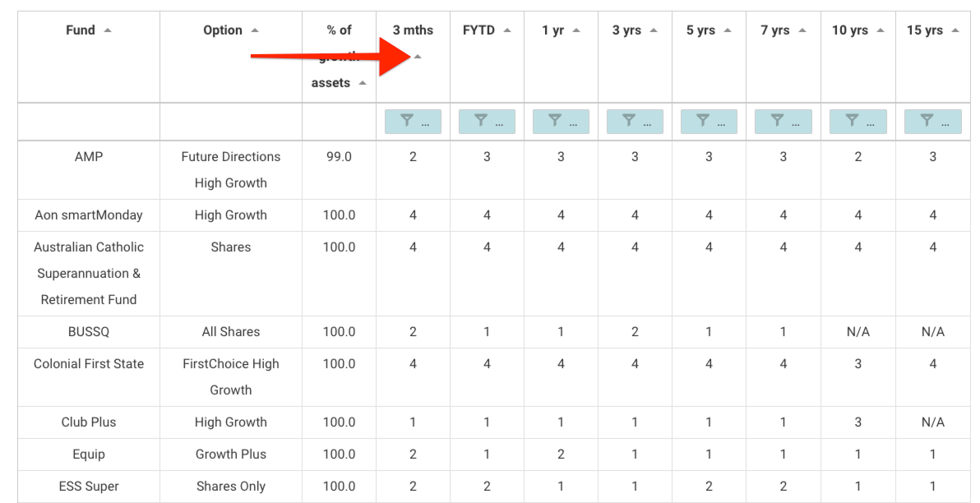Sort by Option column arrow

click(254, 30)
